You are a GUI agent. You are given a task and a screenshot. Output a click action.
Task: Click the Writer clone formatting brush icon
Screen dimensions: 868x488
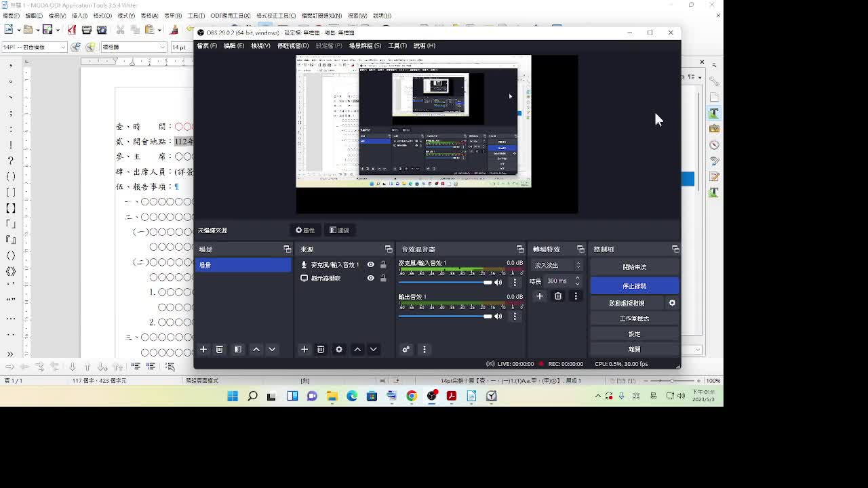click(x=174, y=29)
